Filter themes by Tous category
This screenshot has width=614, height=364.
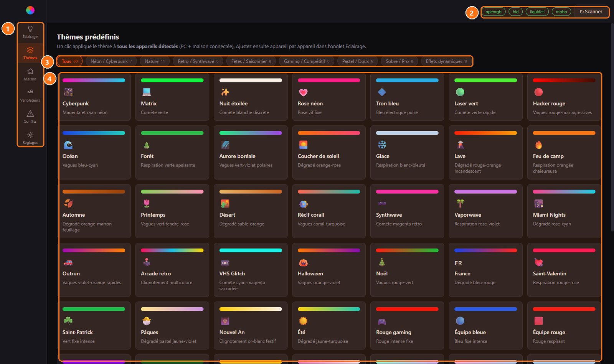70,61
